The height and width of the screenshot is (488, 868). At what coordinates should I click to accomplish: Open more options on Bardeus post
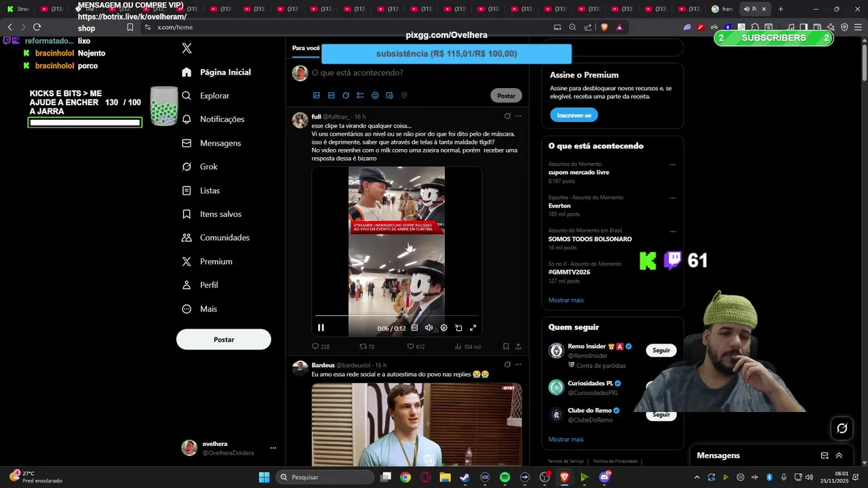[x=518, y=365]
